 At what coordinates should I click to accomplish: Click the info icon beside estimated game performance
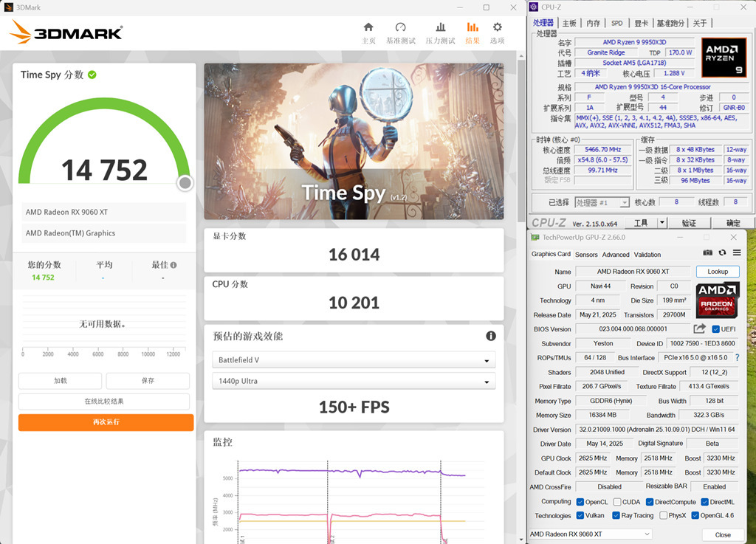tap(491, 336)
